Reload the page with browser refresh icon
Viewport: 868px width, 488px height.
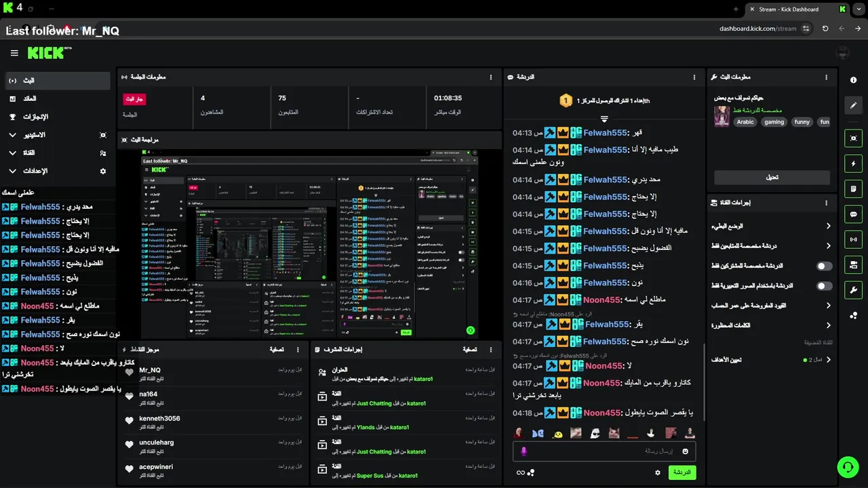click(x=825, y=28)
